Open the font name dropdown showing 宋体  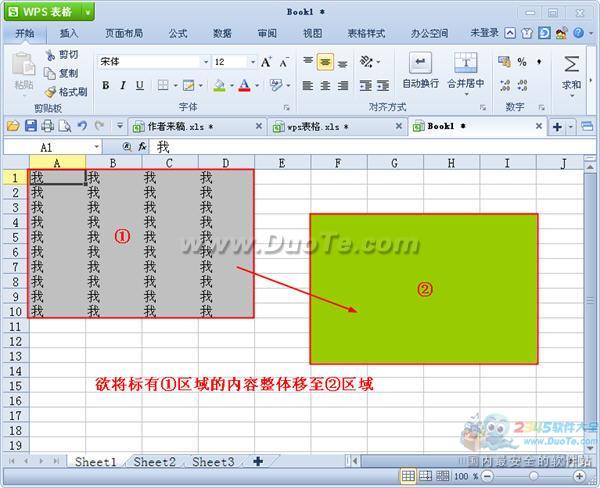(203, 62)
